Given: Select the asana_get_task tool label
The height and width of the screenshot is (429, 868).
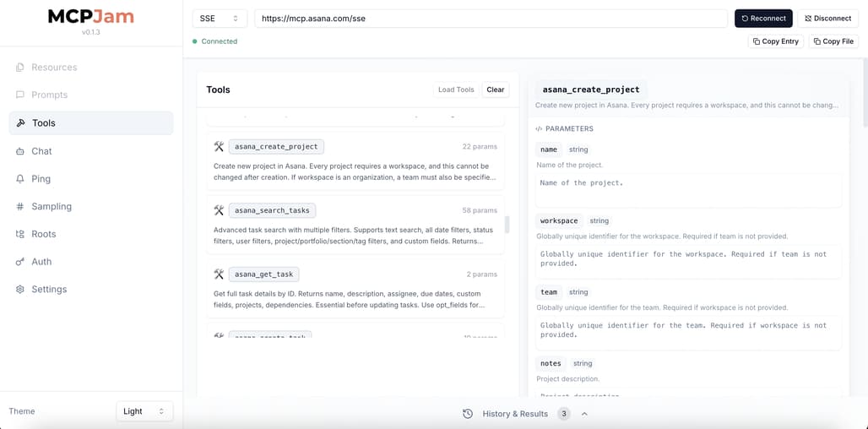Looking at the screenshot, I should pyautogui.click(x=264, y=274).
